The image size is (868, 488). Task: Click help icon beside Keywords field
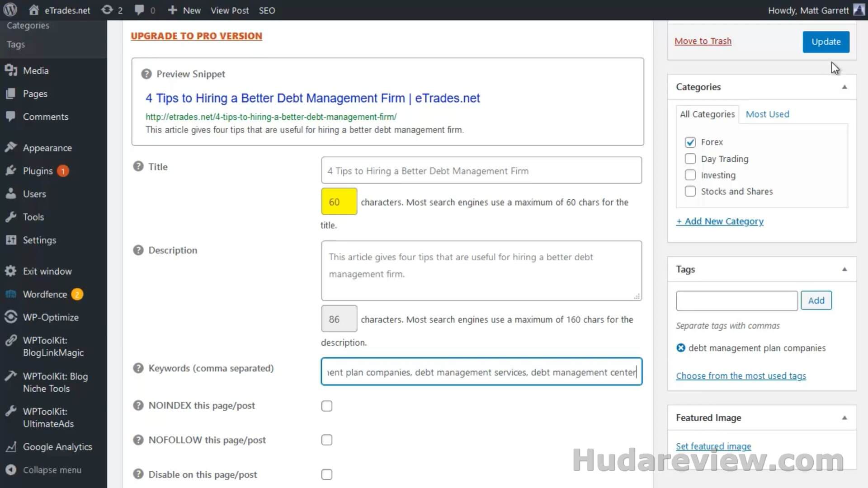[x=138, y=368]
